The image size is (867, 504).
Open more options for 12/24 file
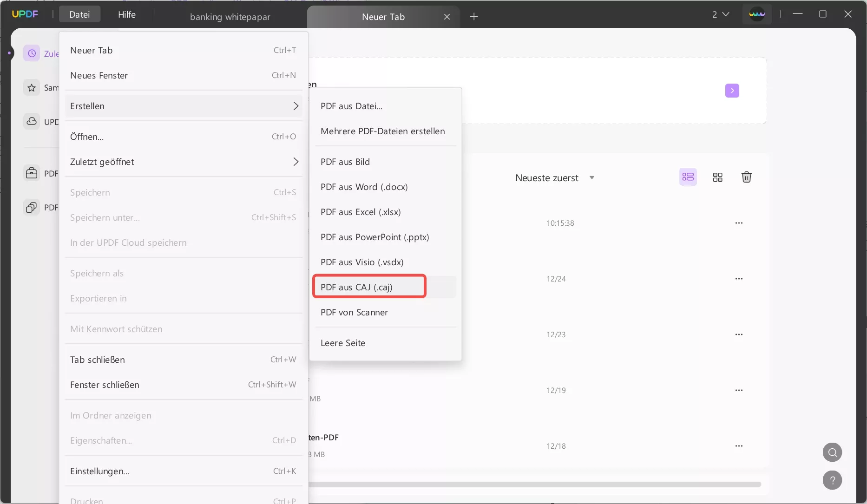coord(739,279)
